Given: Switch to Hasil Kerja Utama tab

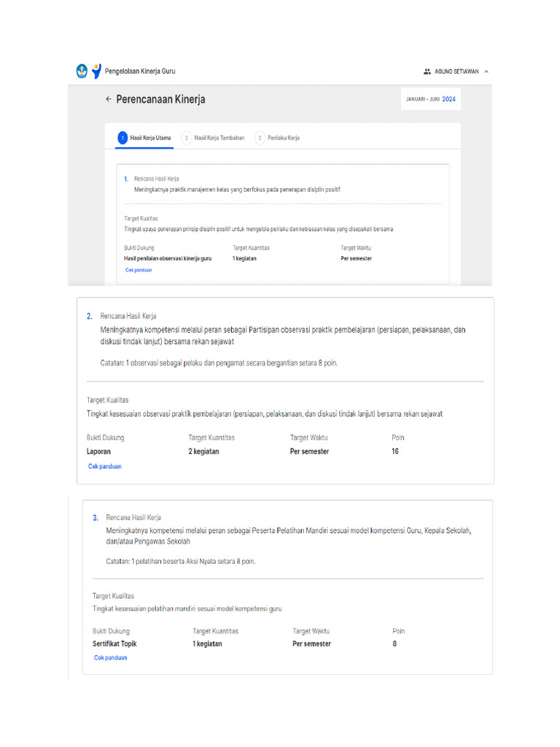Looking at the screenshot, I should click(x=150, y=138).
